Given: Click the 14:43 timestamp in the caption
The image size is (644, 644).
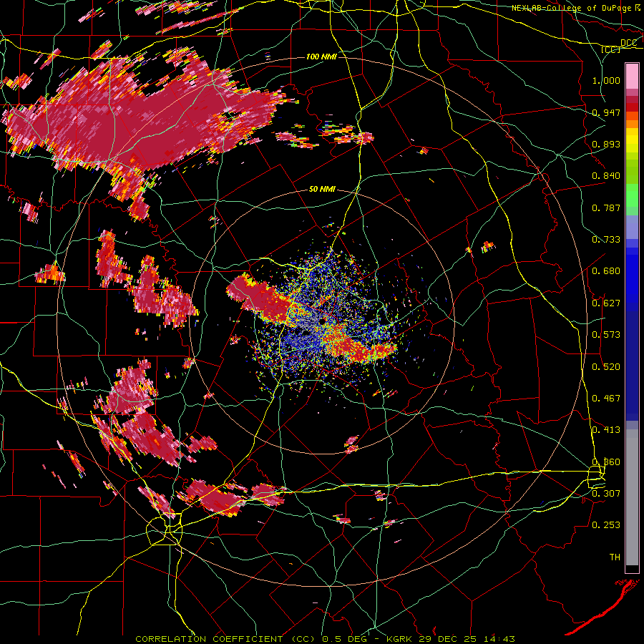Looking at the screenshot, I should pyautogui.click(x=499, y=639).
